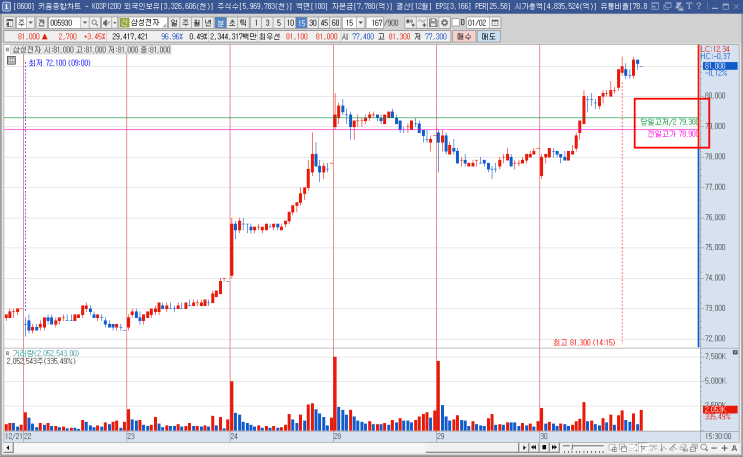Viewport: 743px width, 457px height.
Task: Click the blue 매도 sell button
Action: point(489,37)
